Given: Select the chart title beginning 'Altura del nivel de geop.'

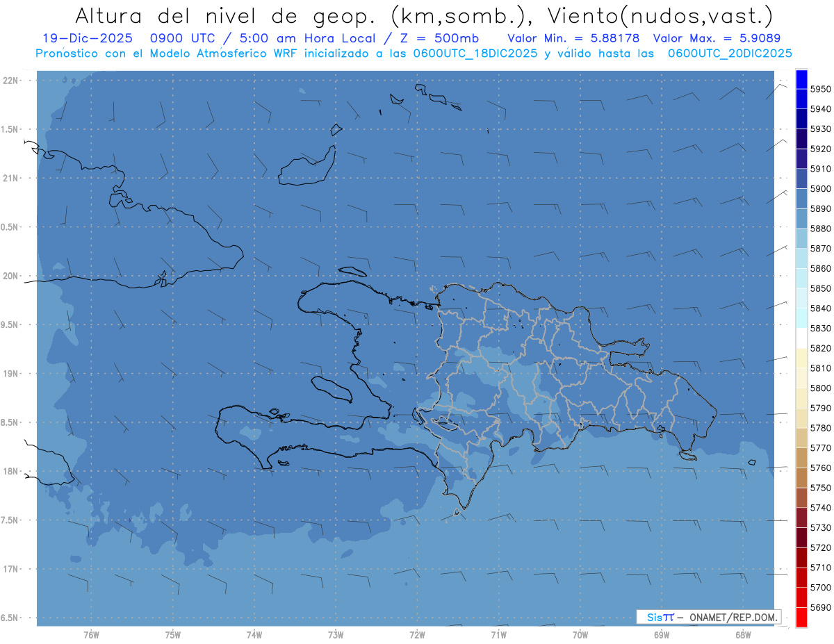Looking at the screenshot, I should coord(423,15).
